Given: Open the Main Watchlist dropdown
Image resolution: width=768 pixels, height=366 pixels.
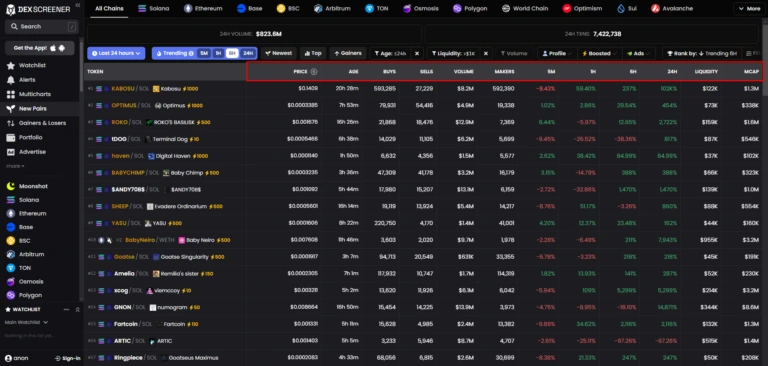Looking at the screenshot, I should coord(26,322).
